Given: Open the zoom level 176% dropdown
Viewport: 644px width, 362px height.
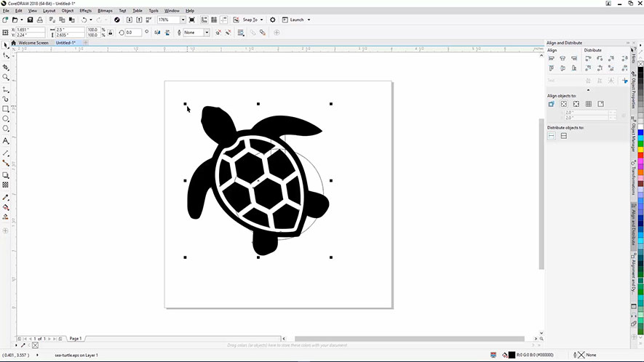Looking at the screenshot, I should [182, 20].
